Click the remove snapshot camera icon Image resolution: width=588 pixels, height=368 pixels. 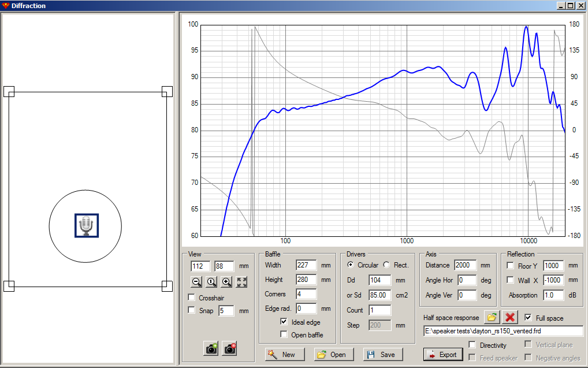(x=230, y=348)
